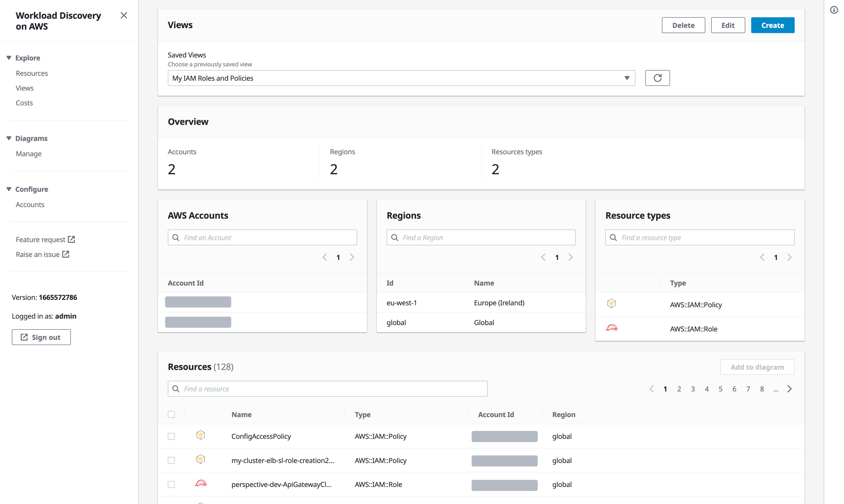Collapse the Explore navigation section
The image size is (844, 504).
pos(9,58)
